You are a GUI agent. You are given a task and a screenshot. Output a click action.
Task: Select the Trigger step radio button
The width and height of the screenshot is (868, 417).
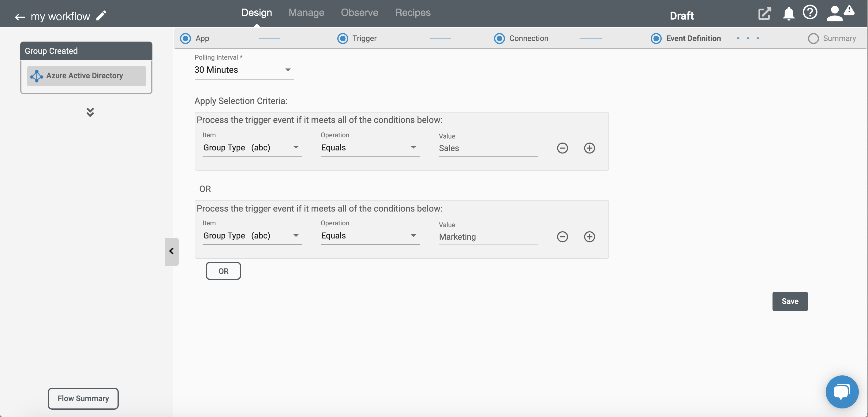pyautogui.click(x=342, y=38)
